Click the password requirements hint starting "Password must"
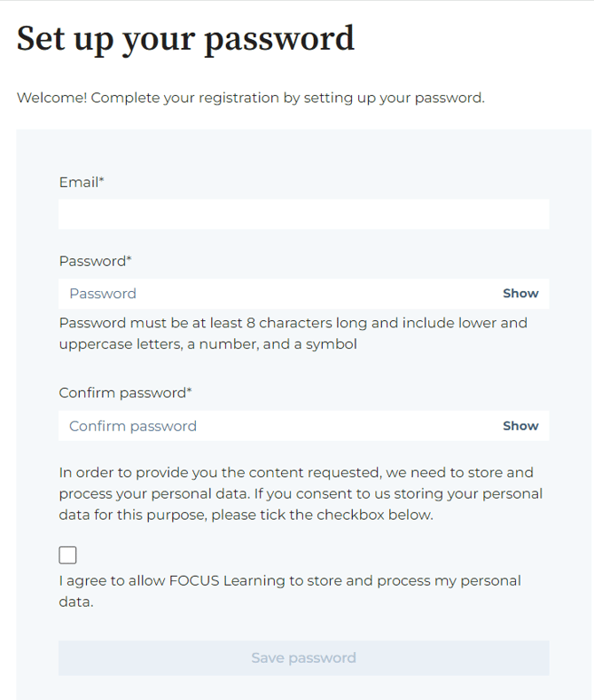594x700 pixels. click(x=293, y=323)
